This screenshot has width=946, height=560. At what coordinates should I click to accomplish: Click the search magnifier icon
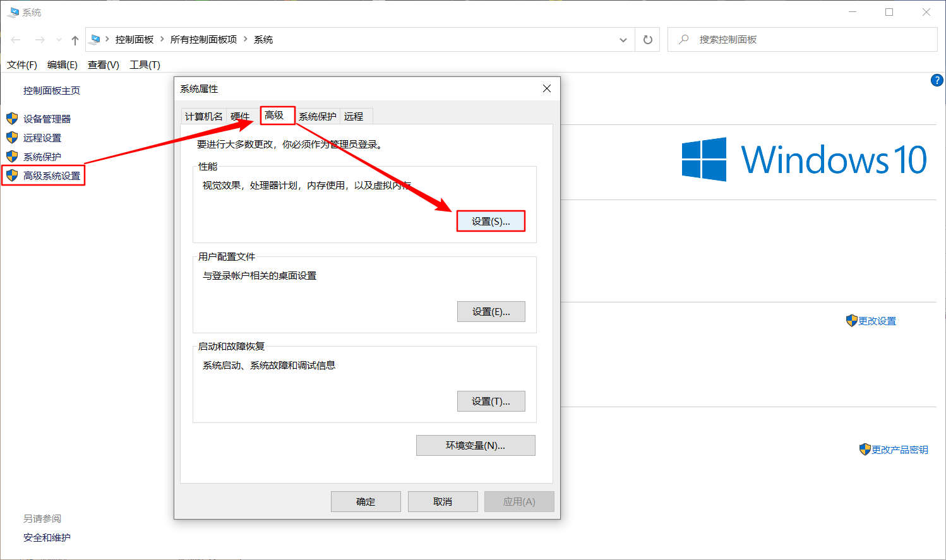684,39
